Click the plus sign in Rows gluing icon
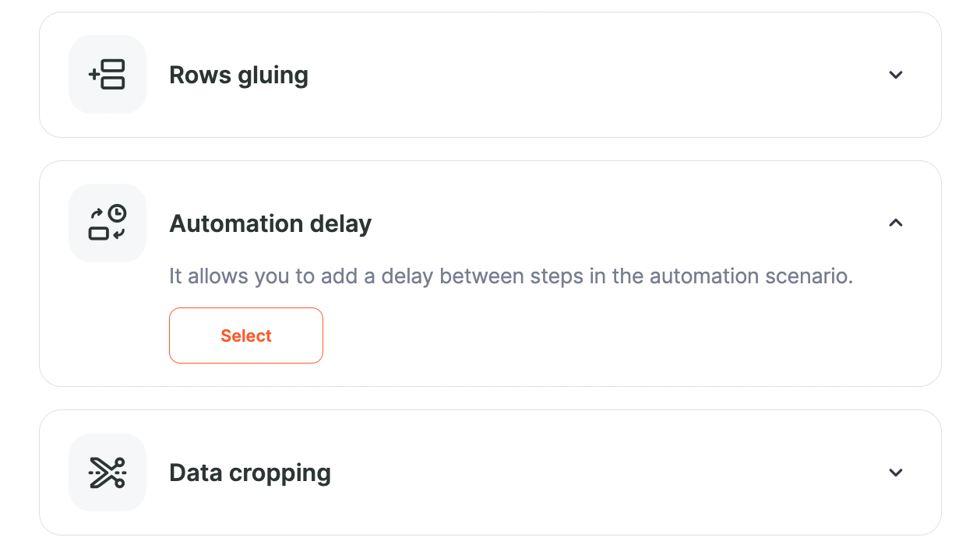The height and width of the screenshot is (548, 980). (94, 75)
